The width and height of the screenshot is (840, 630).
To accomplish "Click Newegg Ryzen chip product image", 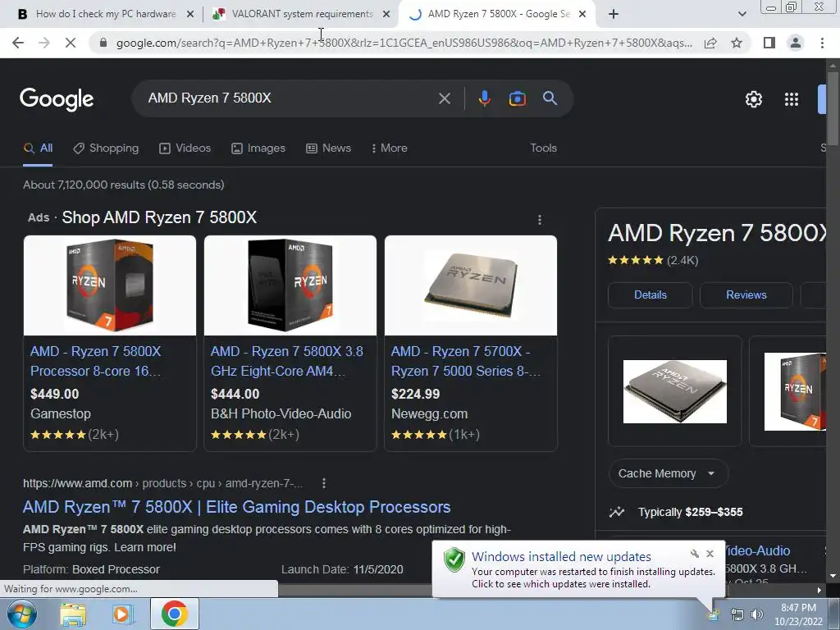I will click(x=471, y=285).
